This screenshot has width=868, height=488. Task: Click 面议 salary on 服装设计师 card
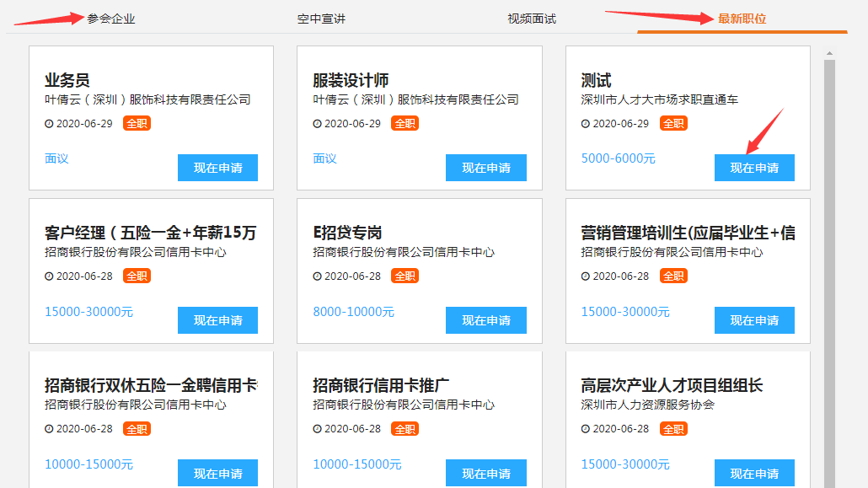(x=324, y=158)
